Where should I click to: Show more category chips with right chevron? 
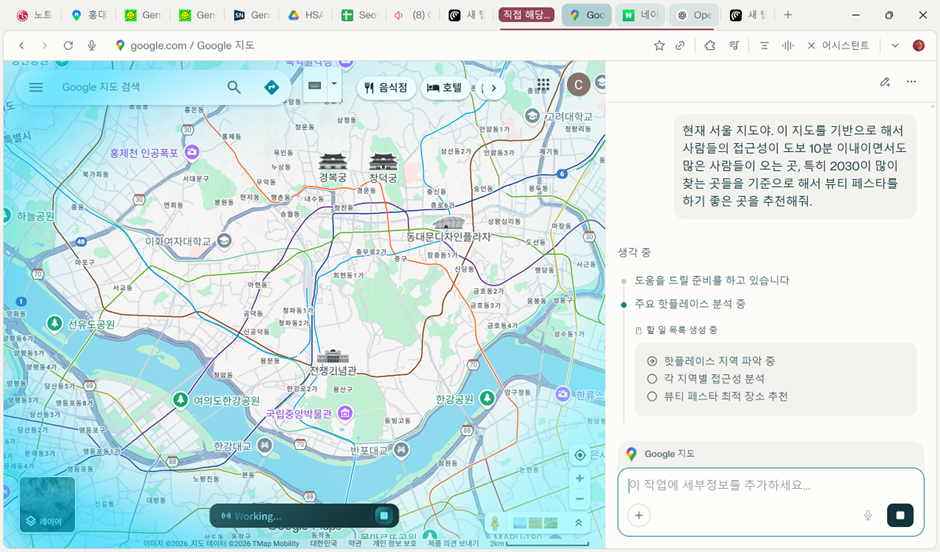pos(494,88)
